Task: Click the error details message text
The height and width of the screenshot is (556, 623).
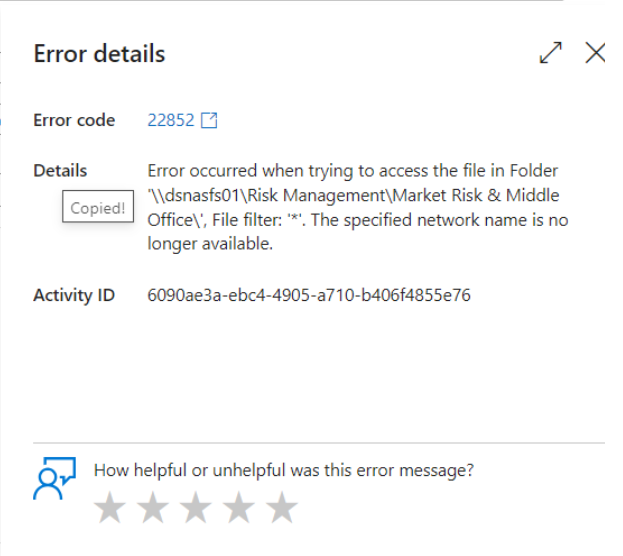Action: click(x=358, y=207)
